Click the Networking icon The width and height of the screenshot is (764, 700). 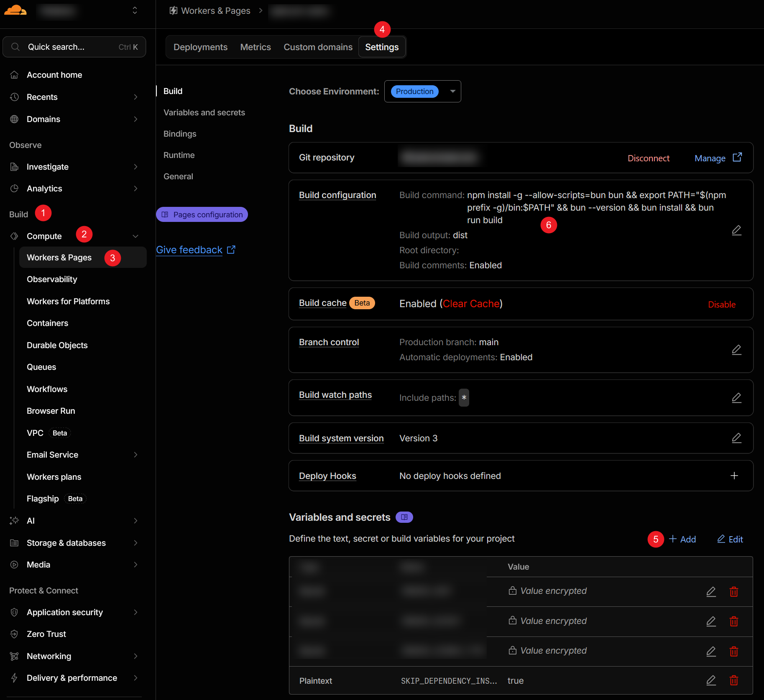pyautogui.click(x=14, y=656)
